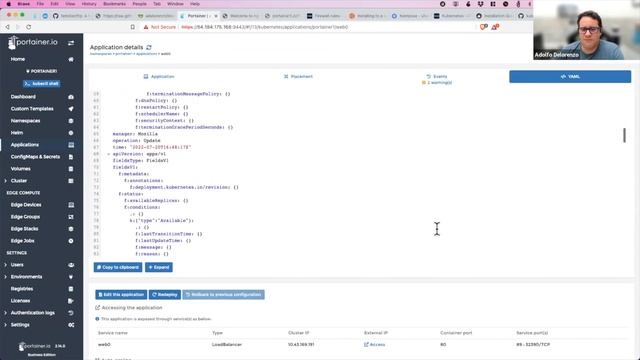
Task: Switch to the Application tab
Action: 159,77
